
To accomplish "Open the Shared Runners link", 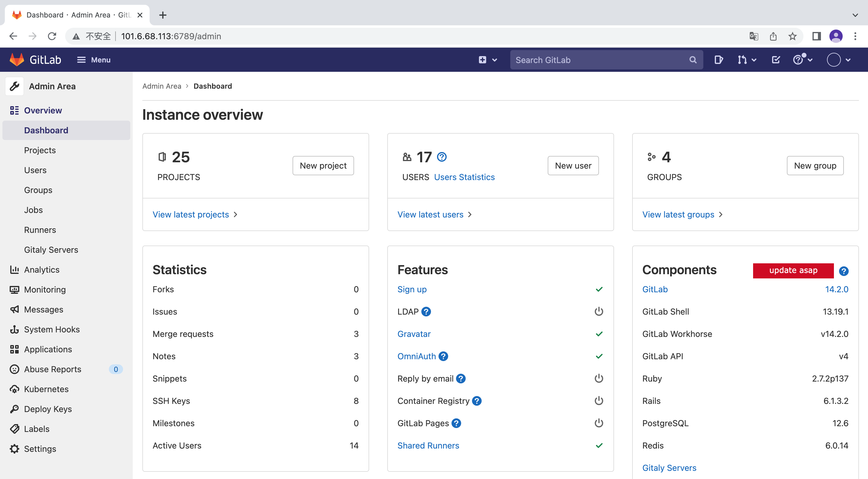I will pos(428,445).
